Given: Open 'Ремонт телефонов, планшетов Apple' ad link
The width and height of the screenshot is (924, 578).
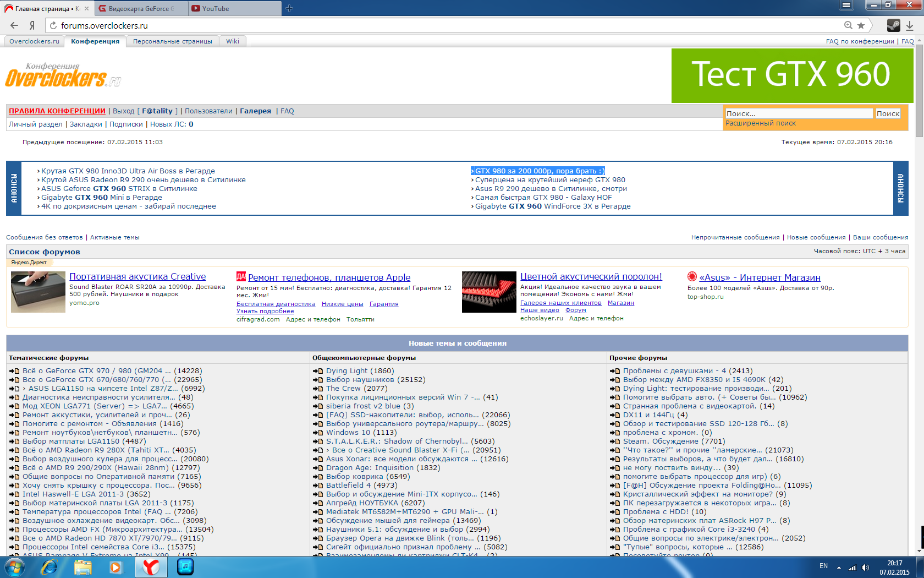Looking at the screenshot, I should [329, 277].
